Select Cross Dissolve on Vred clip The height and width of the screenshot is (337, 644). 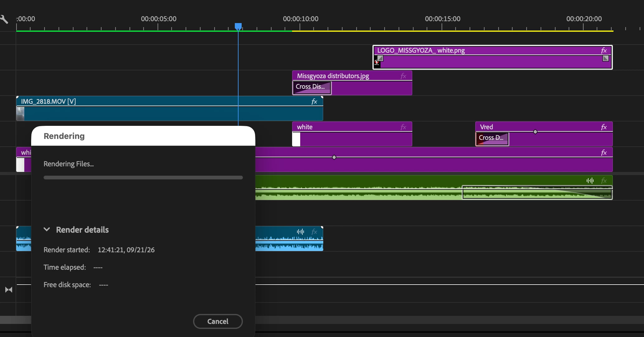492,139
